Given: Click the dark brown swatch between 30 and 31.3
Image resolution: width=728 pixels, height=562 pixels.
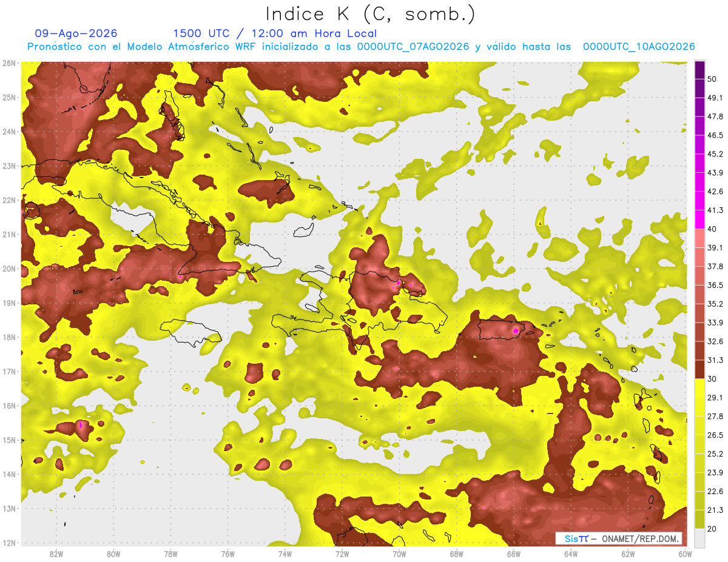Looking at the screenshot, I should pyautogui.click(x=699, y=369).
